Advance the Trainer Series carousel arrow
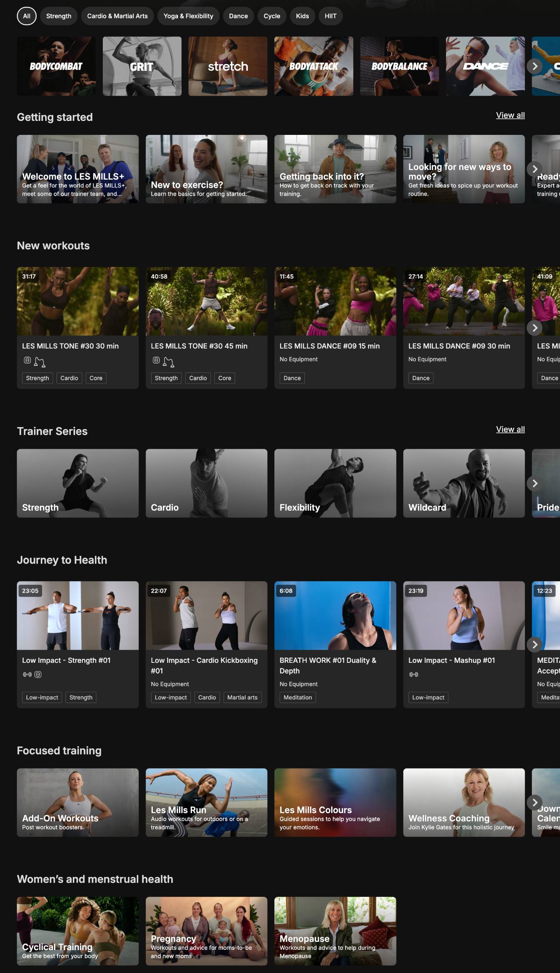The width and height of the screenshot is (560, 973). pyautogui.click(x=535, y=483)
